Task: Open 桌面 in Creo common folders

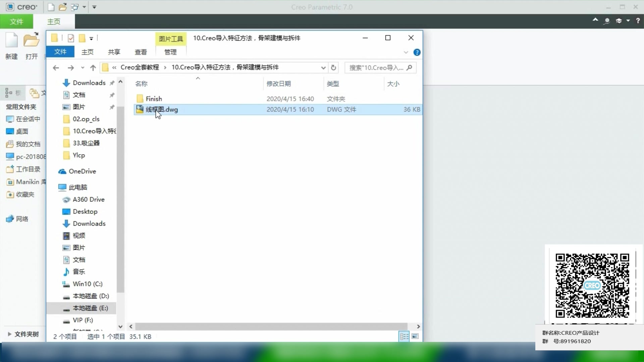Action: point(22,131)
